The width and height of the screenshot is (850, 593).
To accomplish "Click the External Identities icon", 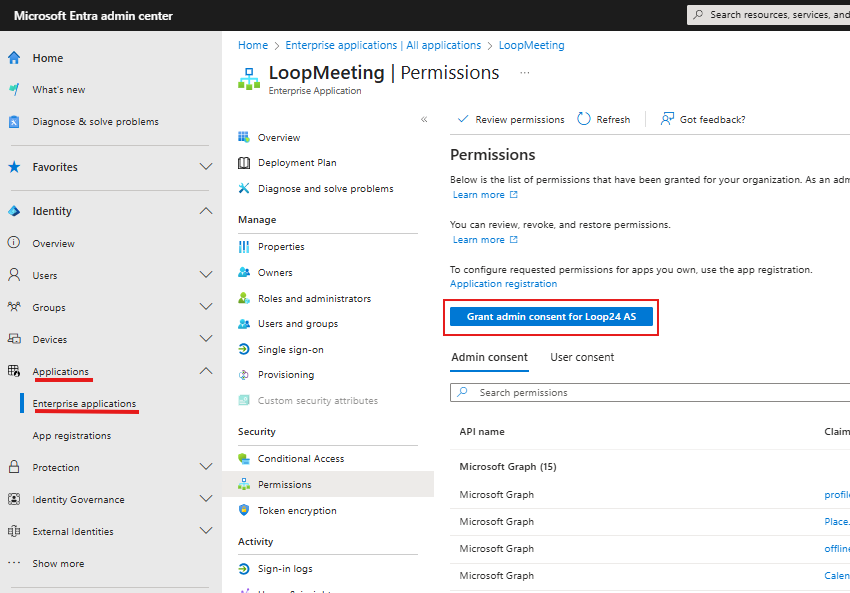I will tap(14, 531).
